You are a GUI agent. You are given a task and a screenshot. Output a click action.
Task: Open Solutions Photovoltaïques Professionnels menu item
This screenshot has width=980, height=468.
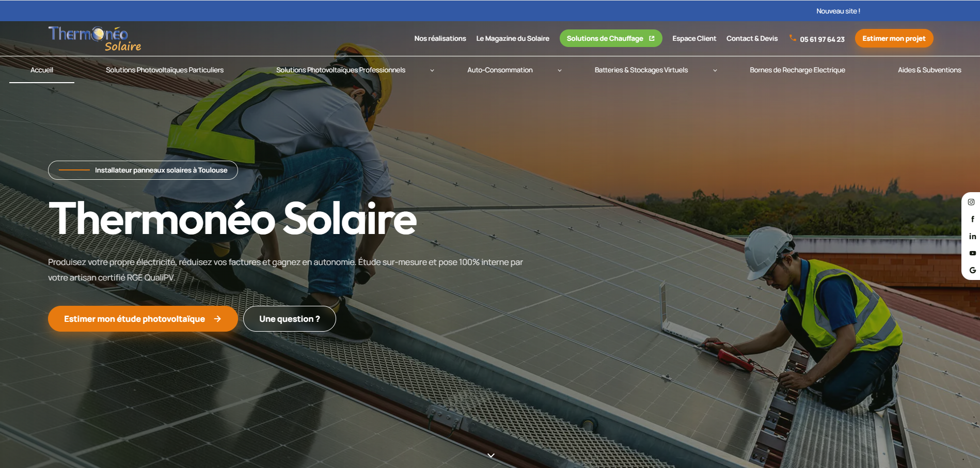pyautogui.click(x=341, y=70)
